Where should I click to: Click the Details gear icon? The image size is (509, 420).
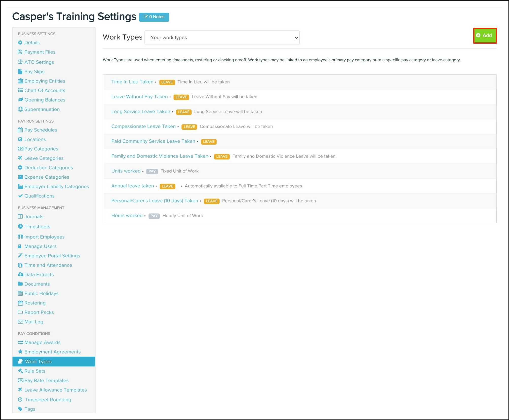(x=20, y=42)
